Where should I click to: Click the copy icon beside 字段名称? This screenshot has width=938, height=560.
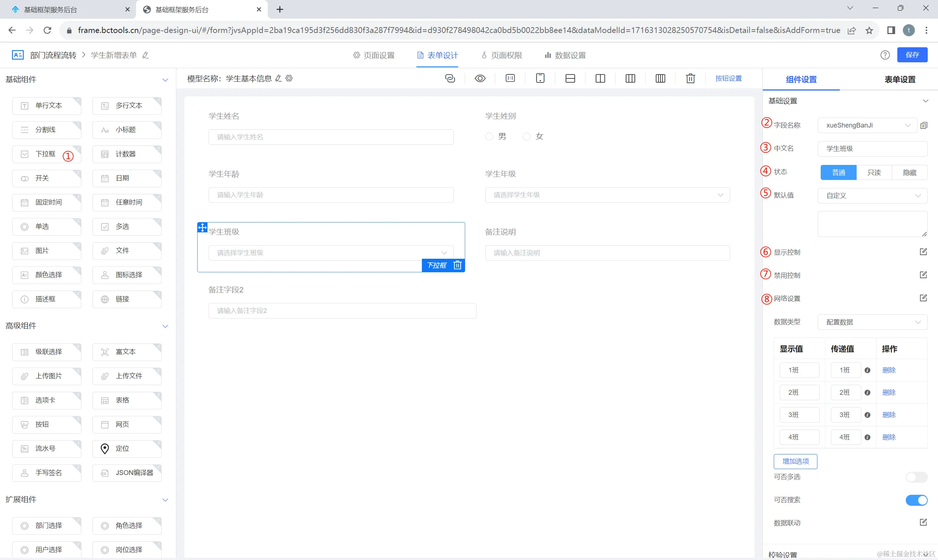pyautogui.click(x=924, y=125)
